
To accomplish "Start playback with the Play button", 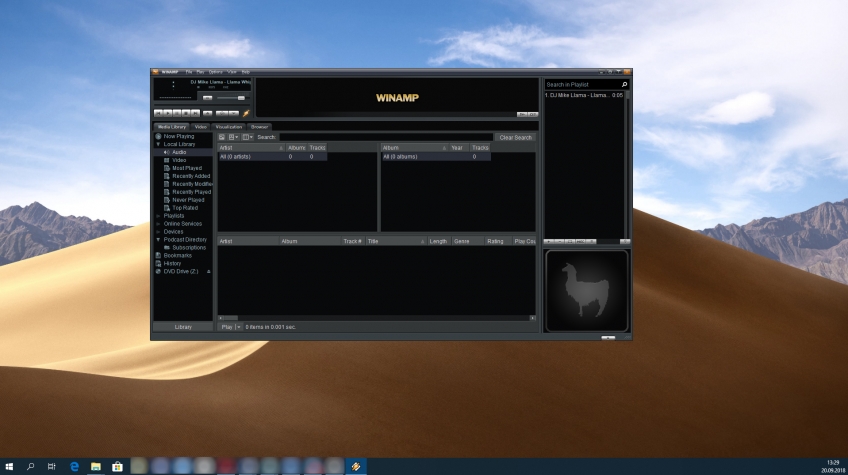I will tap(168, 113).
